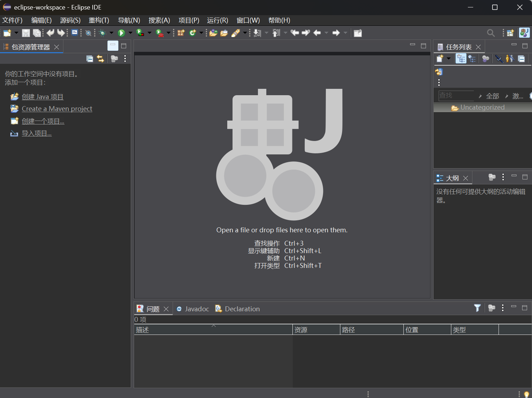Open the 重构(T) menu
This screenshot has height=398, width=532.
click(x=99, y=20)
